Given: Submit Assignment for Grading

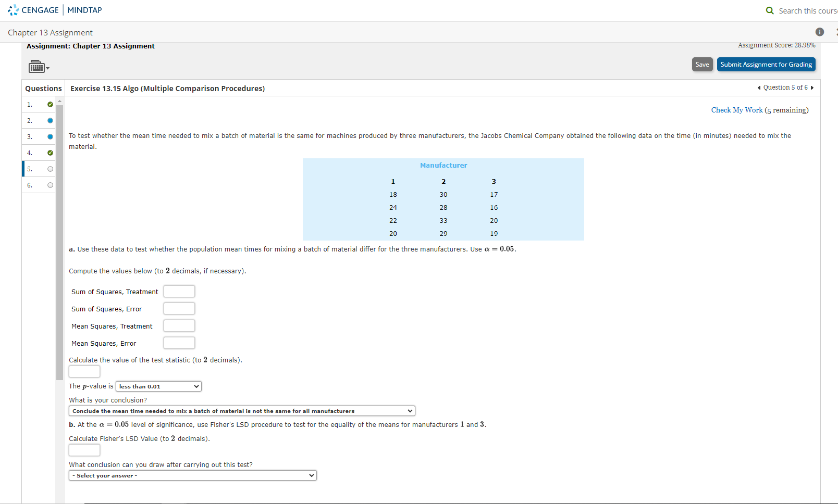Looking at the screenshot, I should point(766,65).
